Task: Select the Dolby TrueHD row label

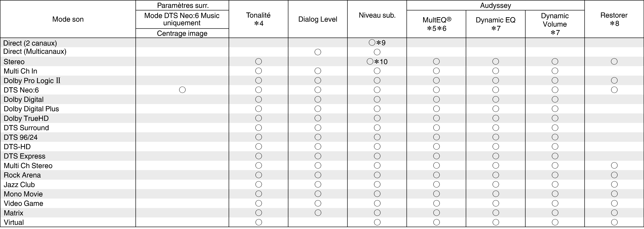Action: [26, 118]
